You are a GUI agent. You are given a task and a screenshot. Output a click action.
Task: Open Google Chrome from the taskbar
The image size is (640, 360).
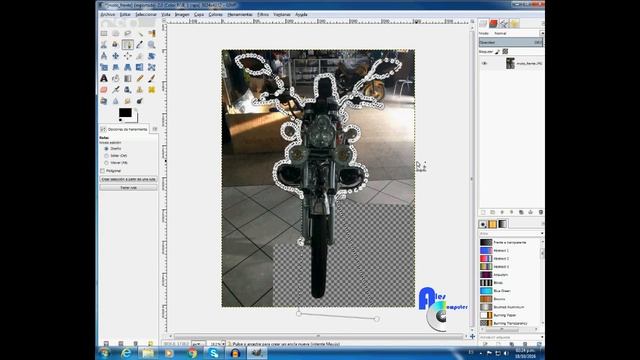pos(192,353)
